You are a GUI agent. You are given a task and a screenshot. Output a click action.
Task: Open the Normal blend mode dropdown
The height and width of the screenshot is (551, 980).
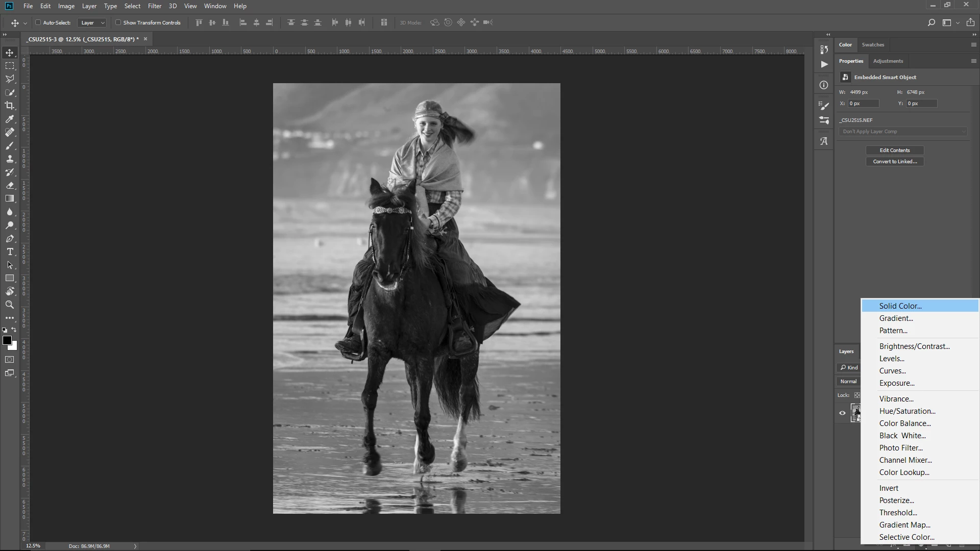tap(849, 382)
